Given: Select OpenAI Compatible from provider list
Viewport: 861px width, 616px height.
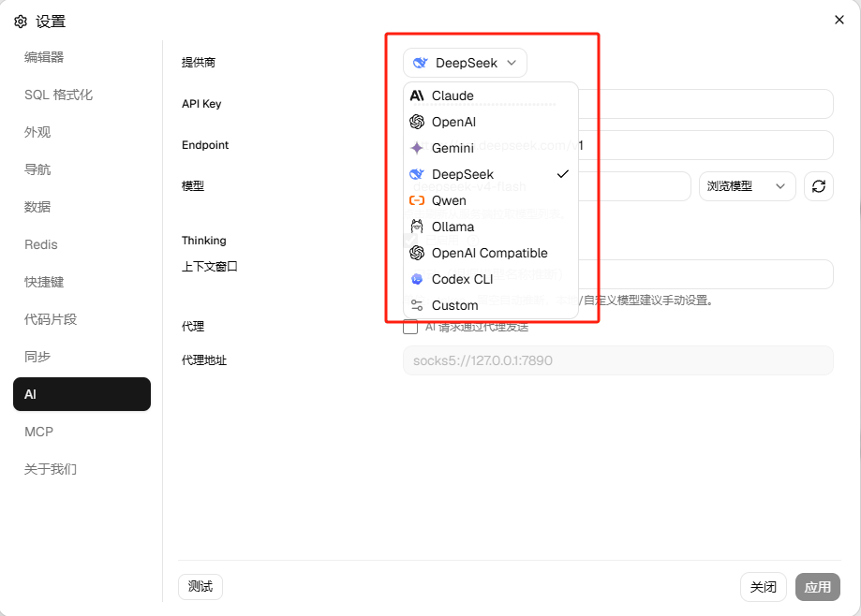Looking at the screenshot, I should pos(490,253).
